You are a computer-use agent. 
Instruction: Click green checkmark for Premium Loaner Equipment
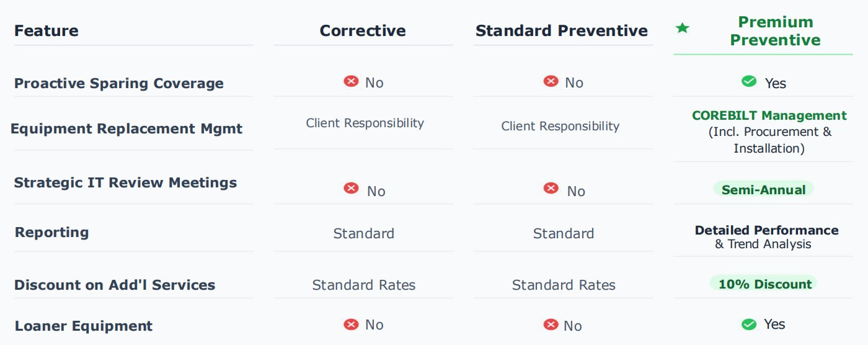pyautogui.click(x=749, y=324)
